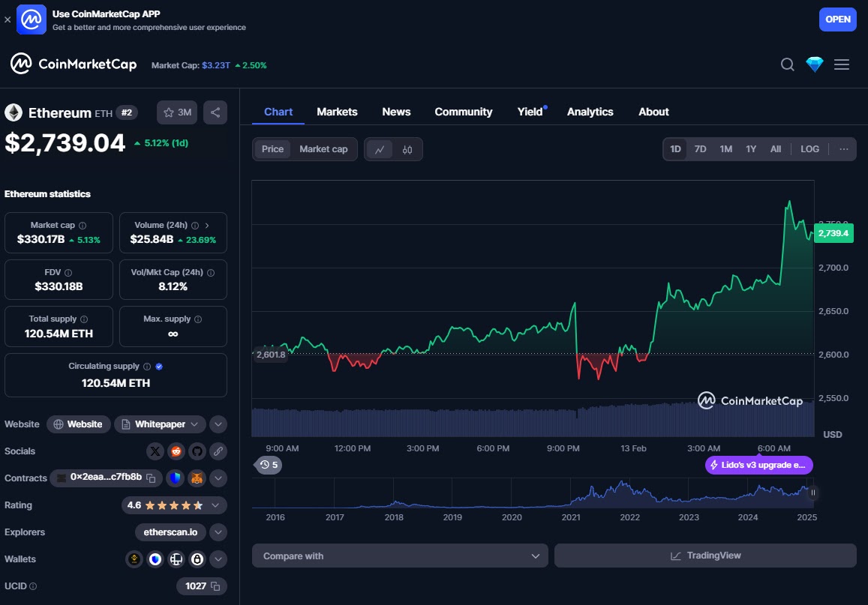868x605 pixels.
Task: Open the Community tab
Action: 464,112
